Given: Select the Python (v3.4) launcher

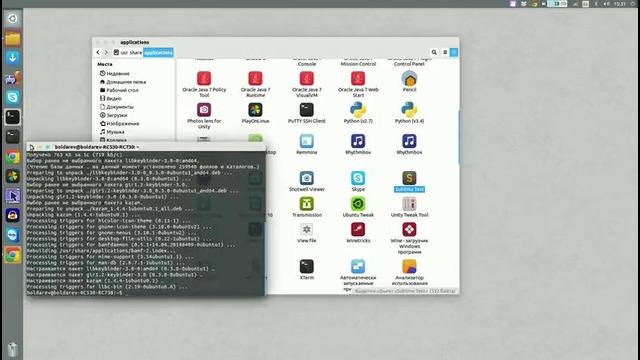Looking at the screenshot, I should [x=409, y=110].
